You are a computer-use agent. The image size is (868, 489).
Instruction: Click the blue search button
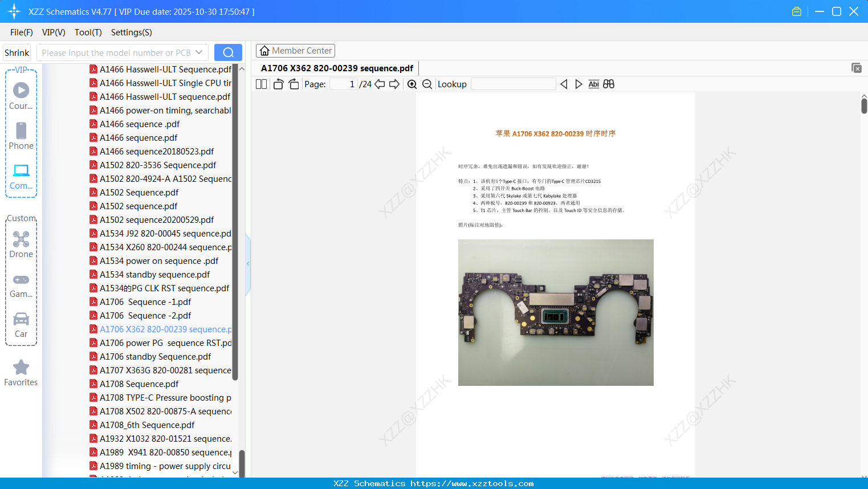tap(228, 52)
